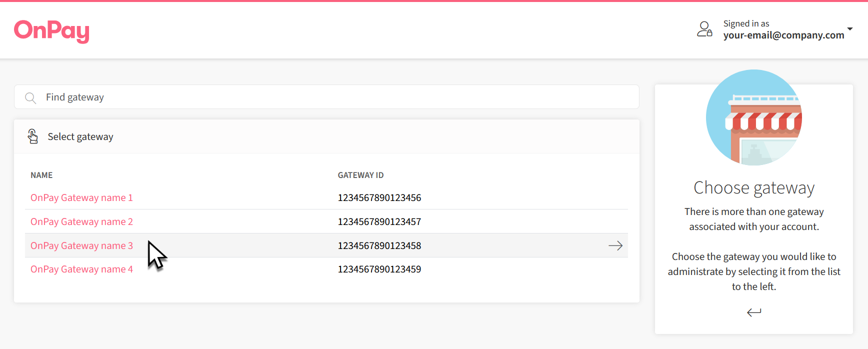Click the Choose gateway heading

(x=753, y=188)
